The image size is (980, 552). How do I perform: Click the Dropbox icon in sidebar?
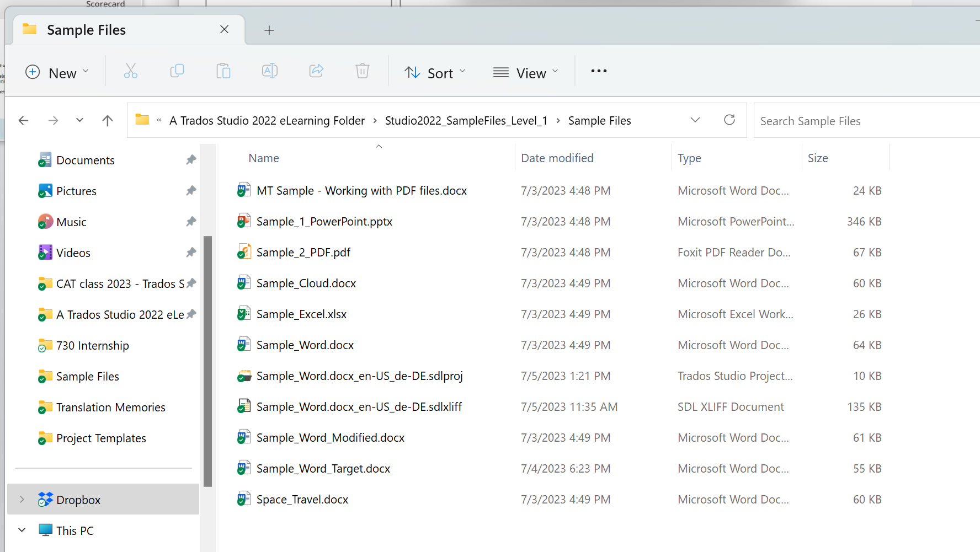[45, 500]
